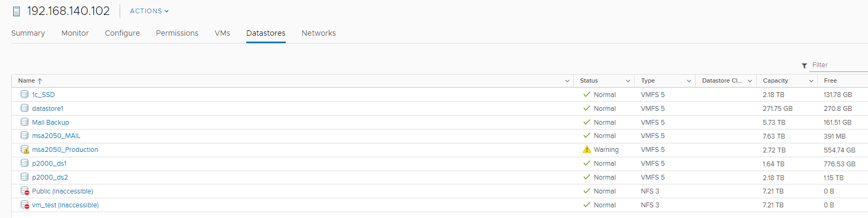
Task: Switch to the Summary tab
Action: pos(28,33)
